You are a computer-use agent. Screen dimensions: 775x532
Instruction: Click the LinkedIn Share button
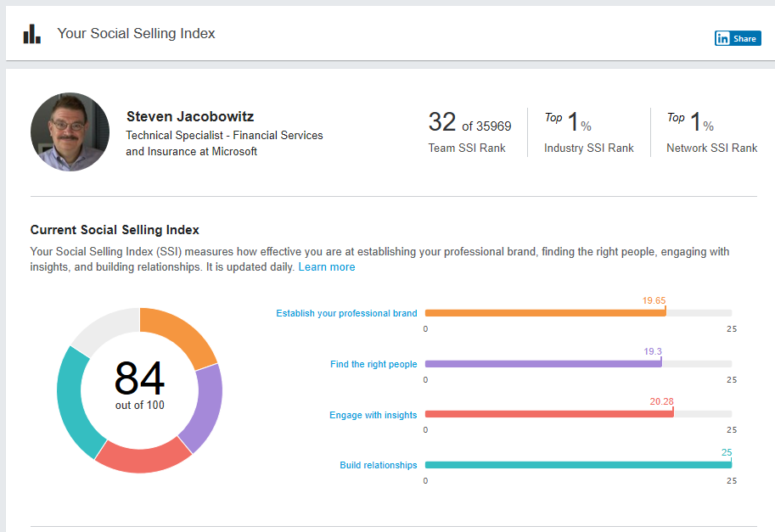point(737,38)
